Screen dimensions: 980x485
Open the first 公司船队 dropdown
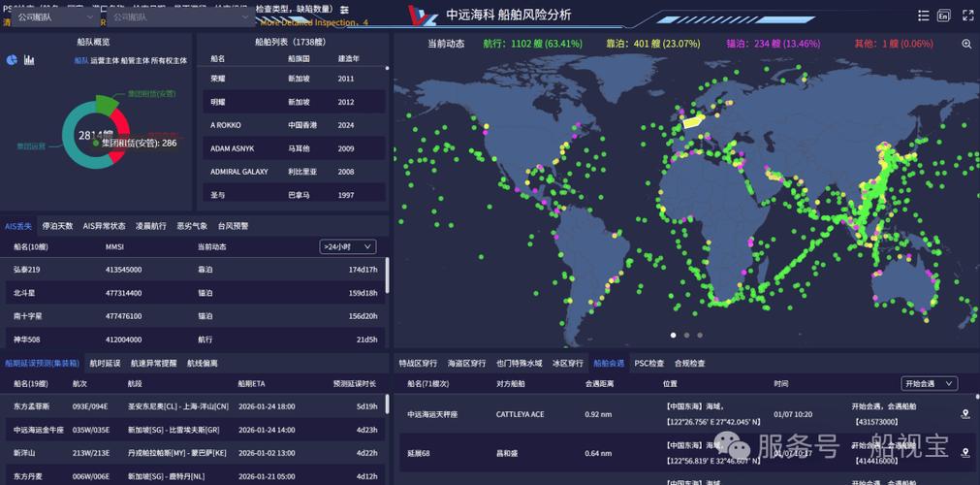pos(55,16)
